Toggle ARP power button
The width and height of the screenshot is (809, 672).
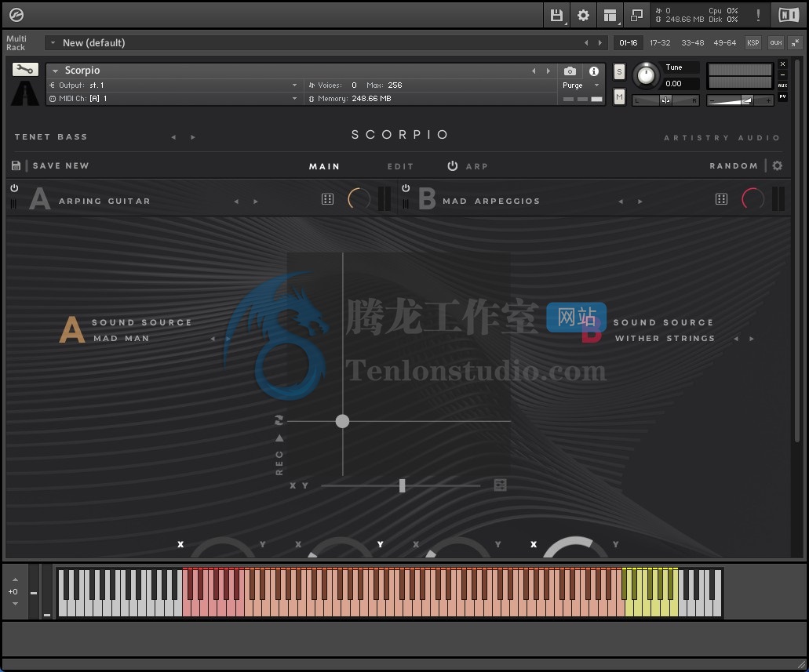453,165
